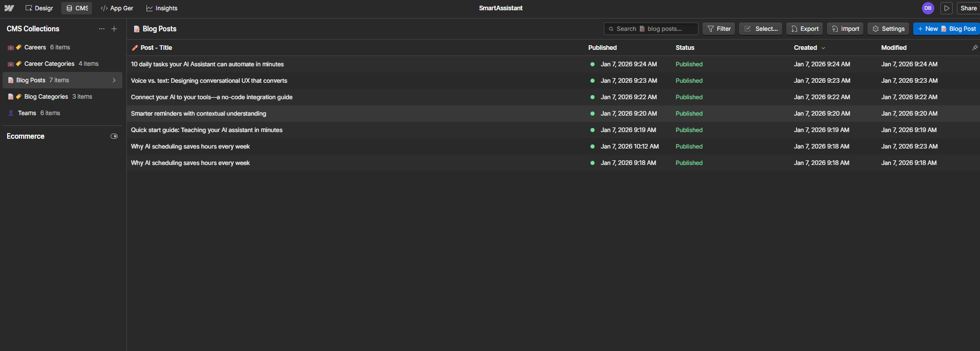Image resolution: width=980 pixels, height=351 pixels.
Task: Open 'Connect your AI to your tools' post
Action: click(211, 97)
